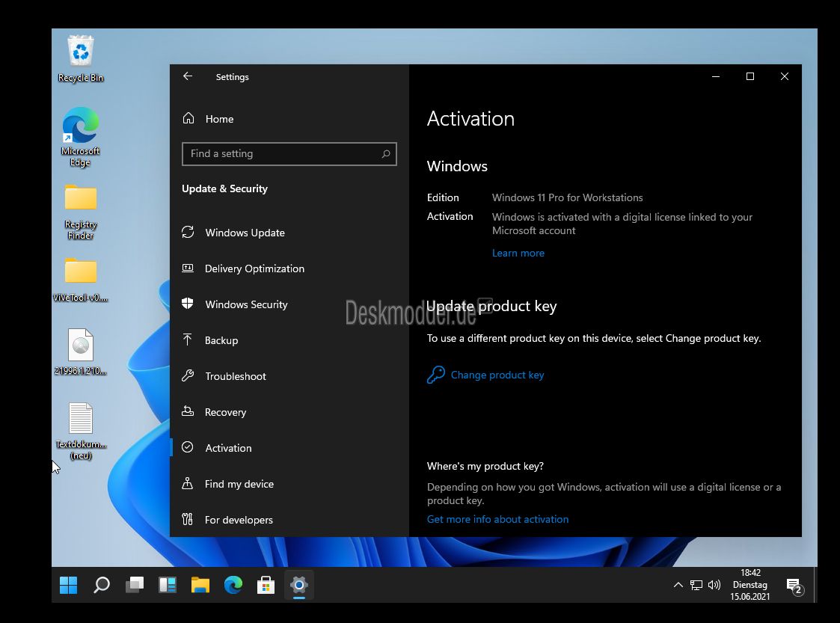Open the clock and date in the taskbar
The height and width of the screenshot is (623, 840).
coord(750,585)
